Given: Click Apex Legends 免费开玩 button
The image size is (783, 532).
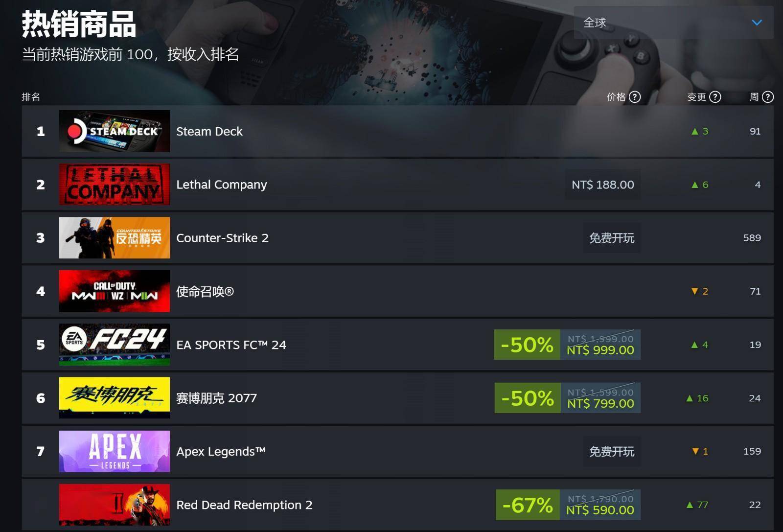Looking at the screenshot, I should coord(612,451).
